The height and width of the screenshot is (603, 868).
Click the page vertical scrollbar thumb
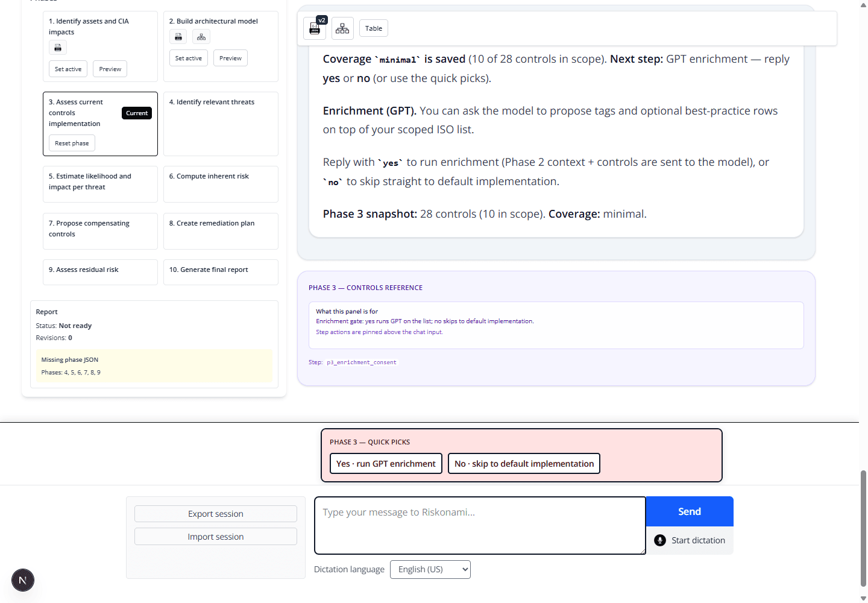pyautogui.click(x=863, y=528)
